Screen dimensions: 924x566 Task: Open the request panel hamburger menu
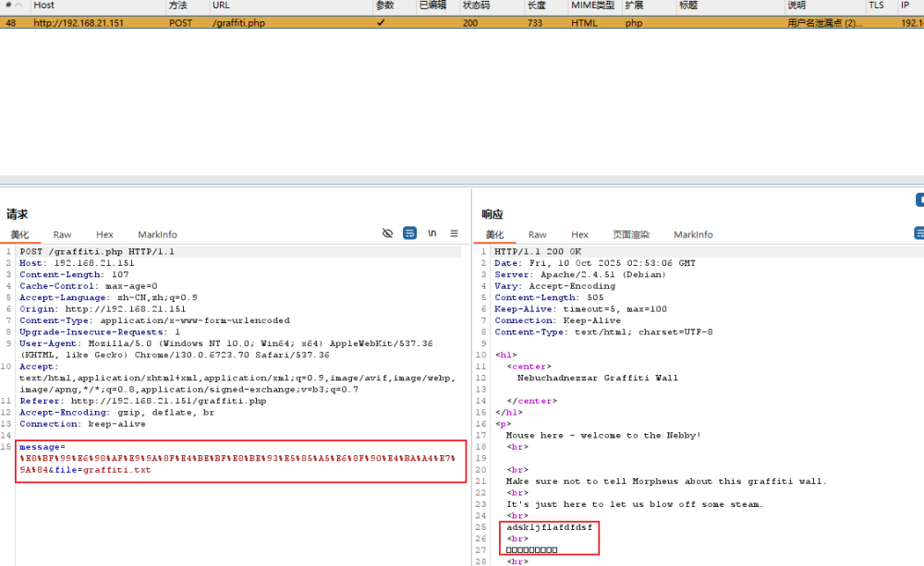[x=454, y=234]
